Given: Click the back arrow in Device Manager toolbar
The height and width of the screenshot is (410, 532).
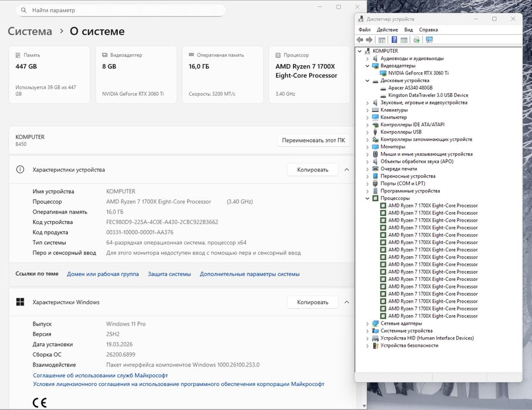Looking at the screenshot, I should click(x=360, y=40).
